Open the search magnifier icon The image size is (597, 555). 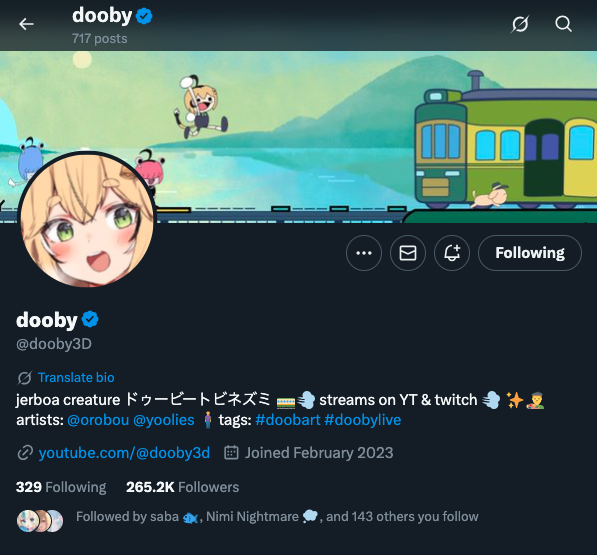(x=563, y=24)
